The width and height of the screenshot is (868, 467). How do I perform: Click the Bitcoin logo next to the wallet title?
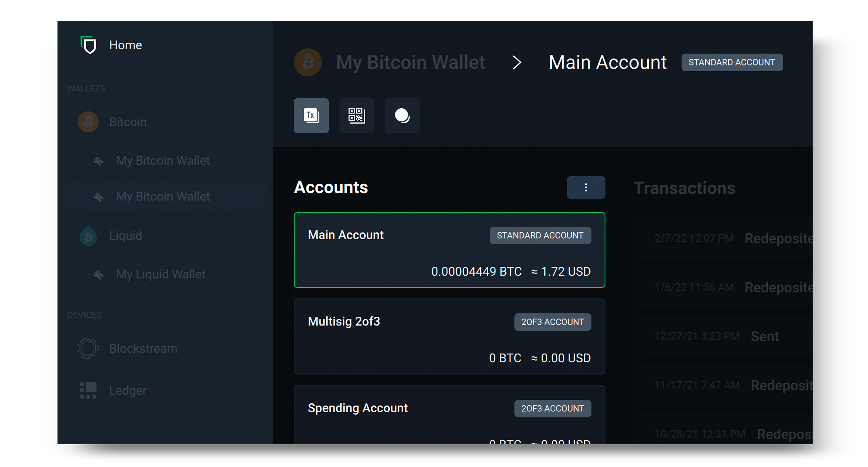pos(307,62)
